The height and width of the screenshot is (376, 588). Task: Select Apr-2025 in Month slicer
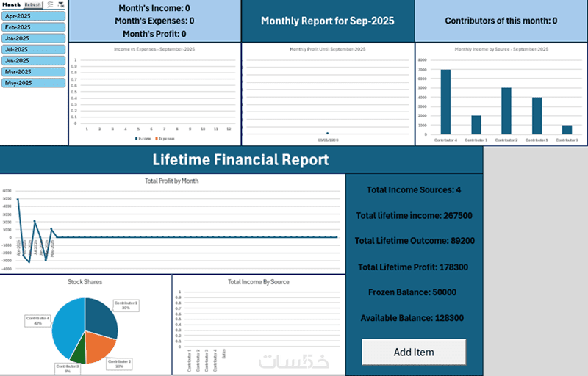pyautogui.click(x=33, y=16)
